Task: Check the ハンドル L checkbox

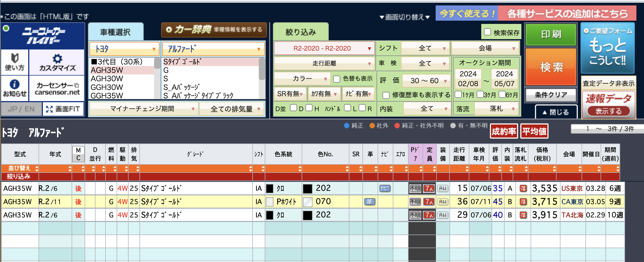Action: point(347,108)
